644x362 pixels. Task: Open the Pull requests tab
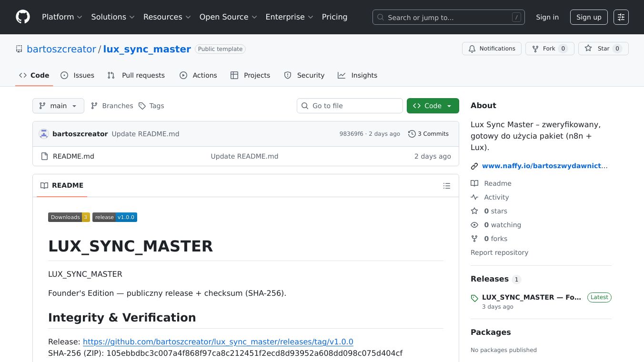click(x=136, y=75)
